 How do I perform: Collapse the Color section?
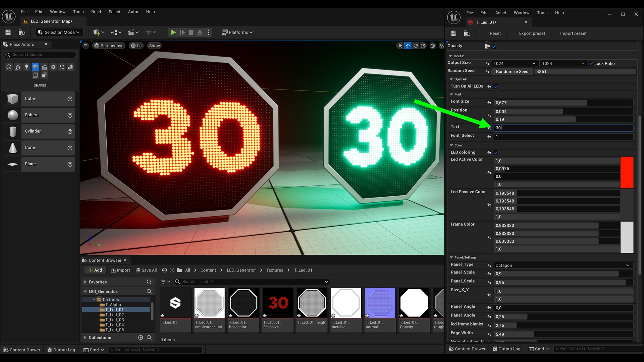click(x=451, y=145)
